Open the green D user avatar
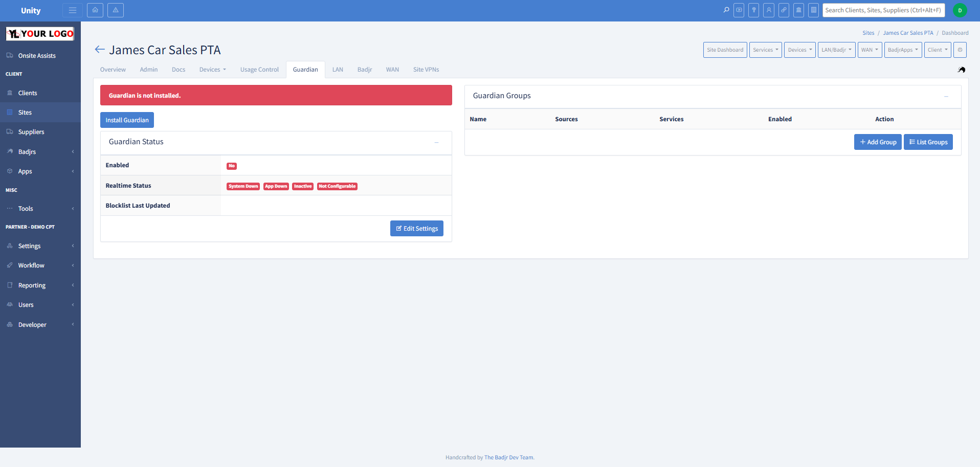Viewport: 980px width, 467px height. (x=960, y=10)
